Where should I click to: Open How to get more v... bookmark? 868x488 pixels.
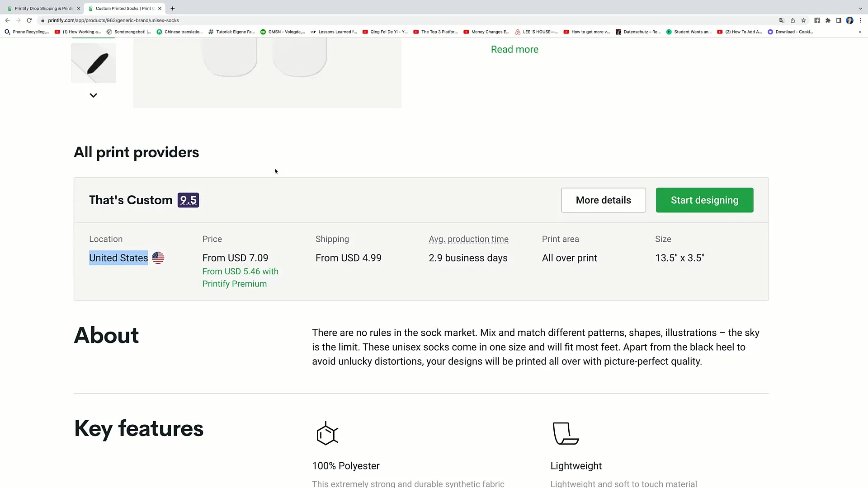[x=587, y=32]
